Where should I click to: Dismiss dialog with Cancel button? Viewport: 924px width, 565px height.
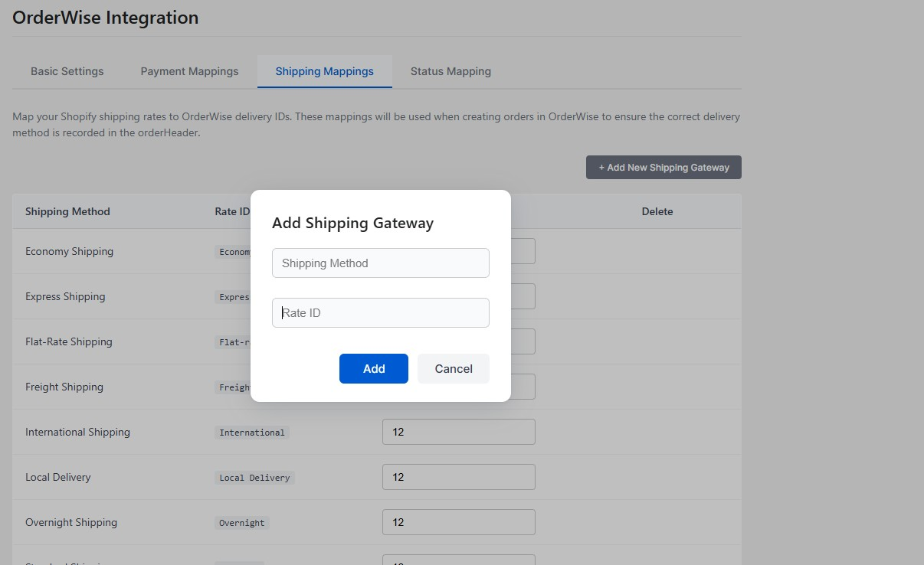pyautogui.click(x=454, y=368)
